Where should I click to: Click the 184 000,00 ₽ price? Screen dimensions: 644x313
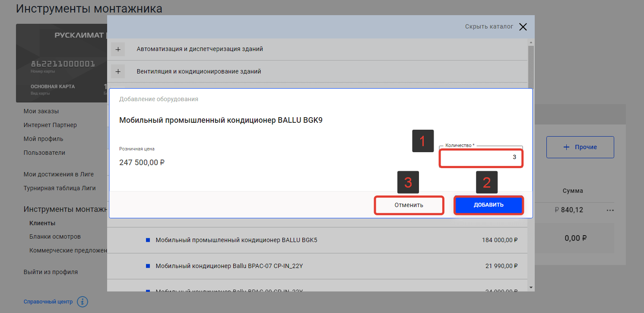coord(500,240)
